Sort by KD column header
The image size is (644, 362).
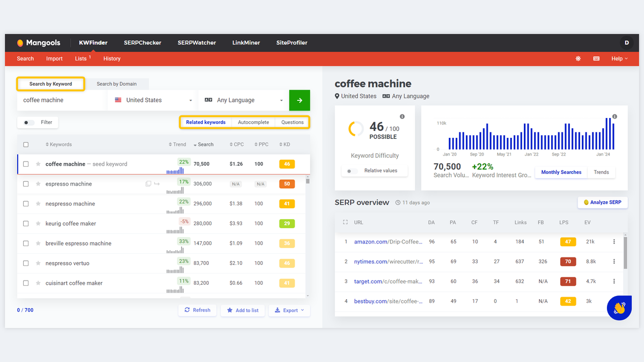284,144
